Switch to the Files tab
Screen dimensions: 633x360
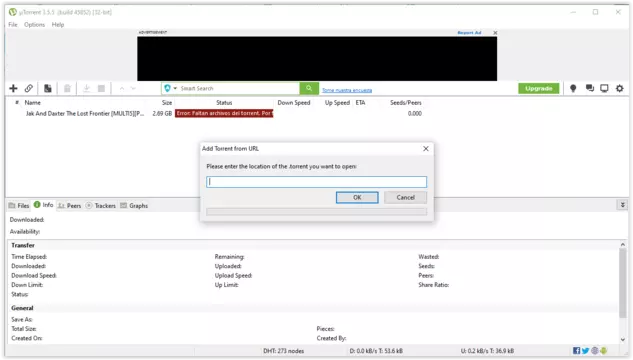(x=19, y=206)
